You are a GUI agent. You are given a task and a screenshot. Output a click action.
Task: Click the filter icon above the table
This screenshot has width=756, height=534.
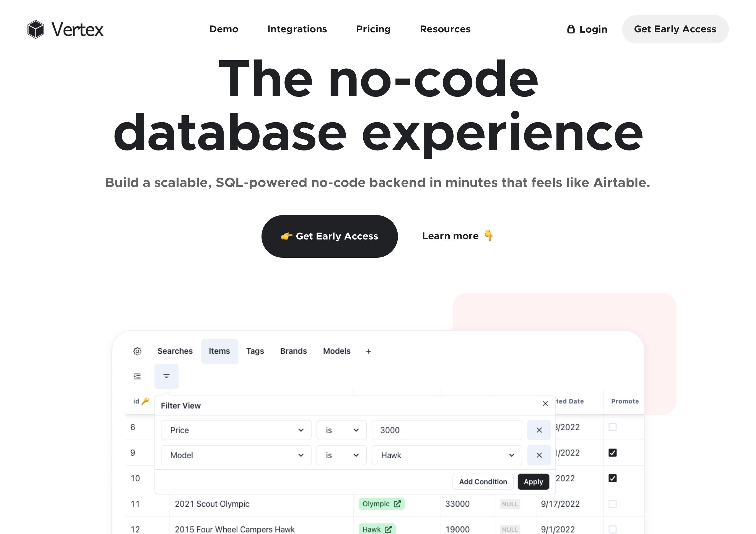(x=166, y=376)
